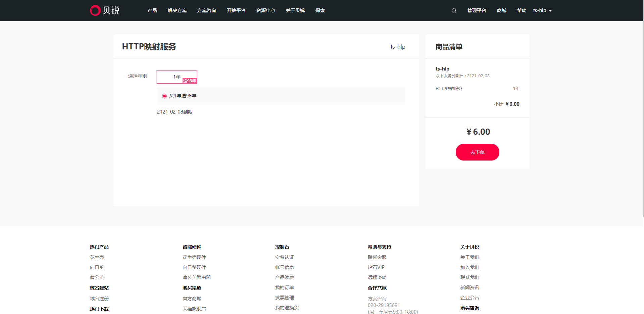Open the 方案咨询 footer link
The height and width of the screenshot is (314, 644).
[377, 299]
